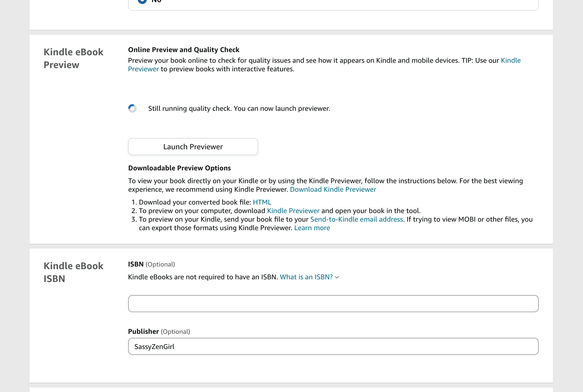Click the quality check loading spinner
583x392 pixels.
click(132, 108)
